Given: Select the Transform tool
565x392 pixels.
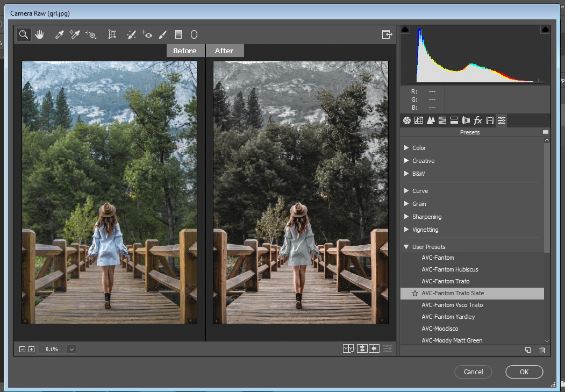Looking at the screenshot, I should coord(112,34).
